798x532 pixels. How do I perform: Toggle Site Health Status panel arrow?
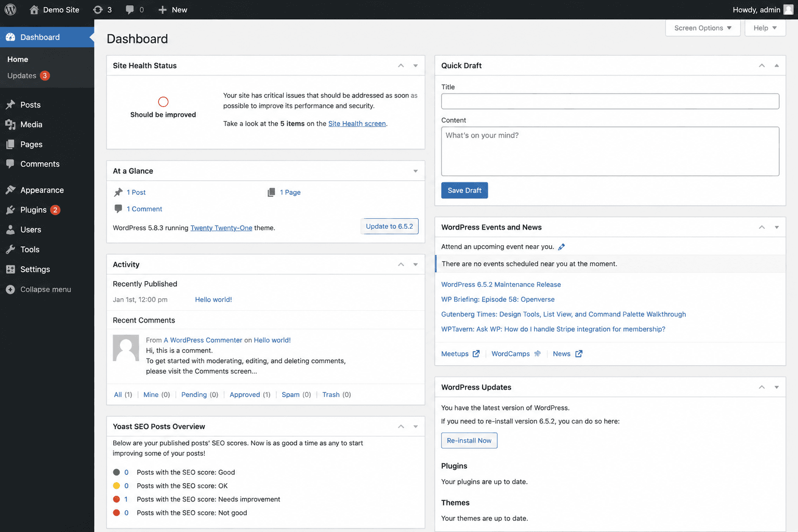[x=416, y=65]
